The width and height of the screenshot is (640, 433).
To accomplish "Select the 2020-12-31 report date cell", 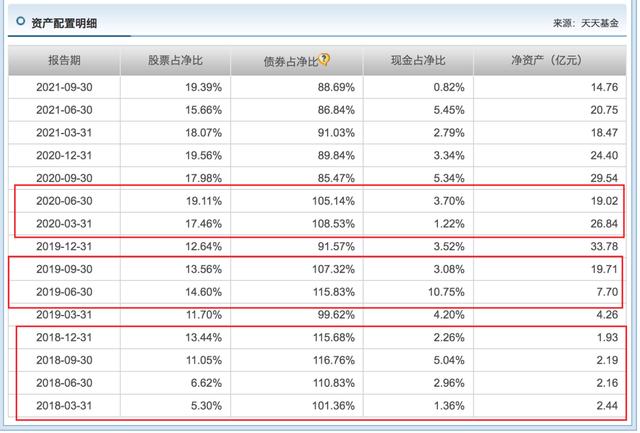I will tap(64, 155).
